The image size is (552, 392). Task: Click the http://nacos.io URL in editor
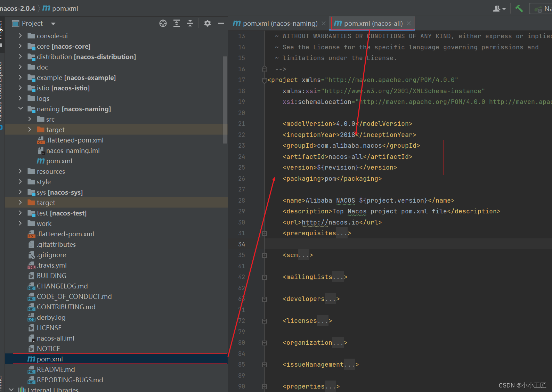click(x=330, y=222)
